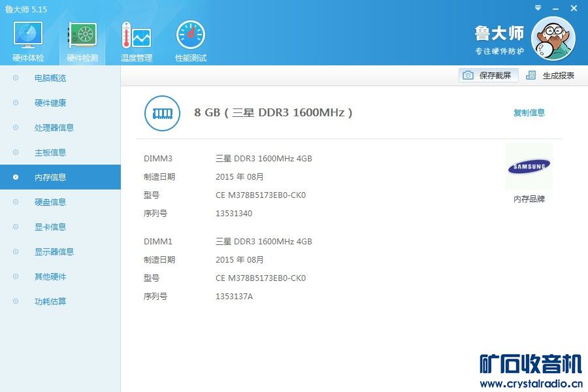Click the 鲁大师 mascot avatar

(x=553, y=39)
